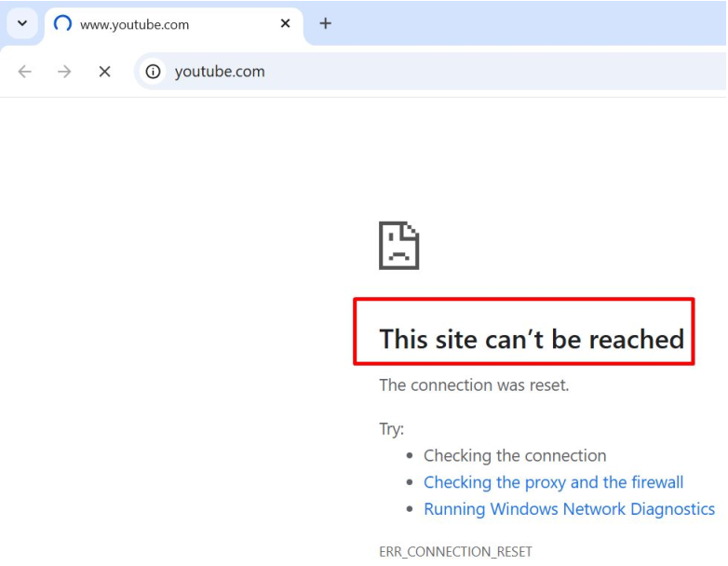Click the youtube.com URL text in address bar
728x566 pixels.
[x=220, y=72]
